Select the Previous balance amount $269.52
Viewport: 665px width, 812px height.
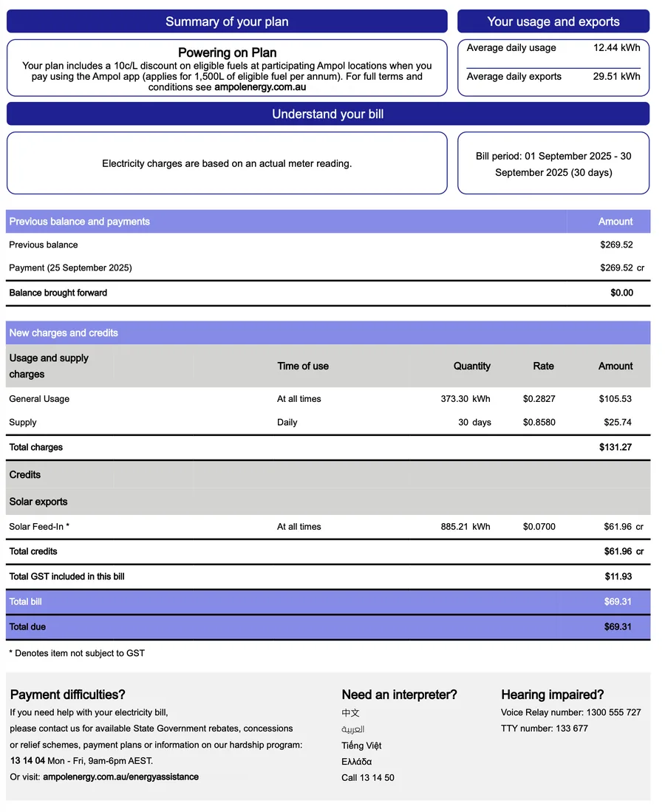[x=616, y=245]
